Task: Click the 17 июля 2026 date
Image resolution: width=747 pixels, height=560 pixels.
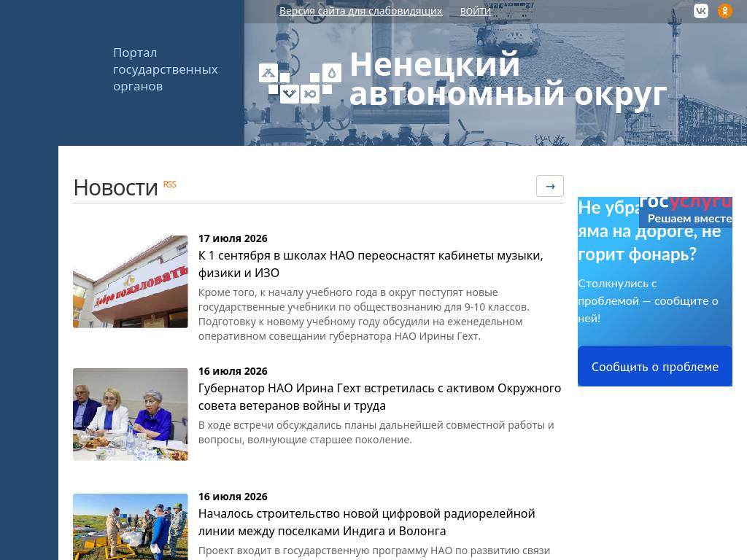Action: [x=233, y=238]
